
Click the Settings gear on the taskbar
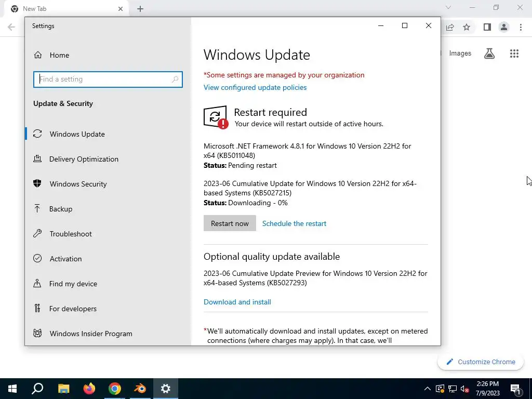click(x=166, y=389)
